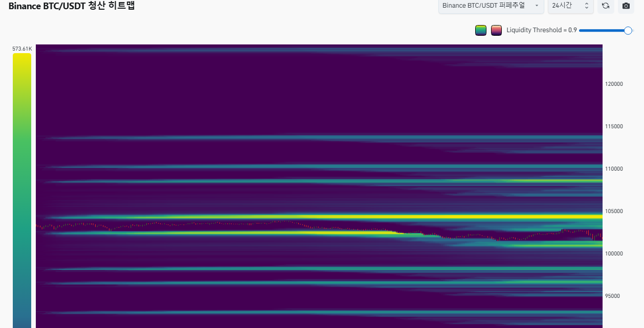Image resolution: width=644 pixels, height=328 pixels.
Task: Select the pink-purple color scheme swatch
Action: click(496, 30)
